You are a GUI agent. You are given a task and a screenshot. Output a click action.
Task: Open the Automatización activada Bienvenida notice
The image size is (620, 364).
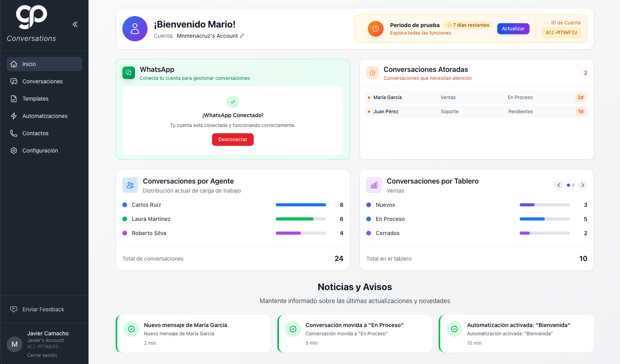[x=517, y=334]
